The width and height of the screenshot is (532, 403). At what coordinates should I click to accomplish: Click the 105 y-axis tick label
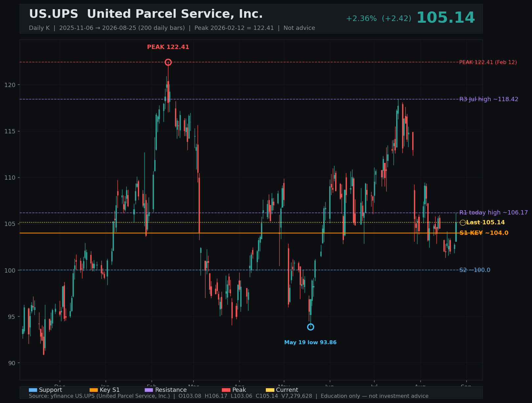pos(10,224)
